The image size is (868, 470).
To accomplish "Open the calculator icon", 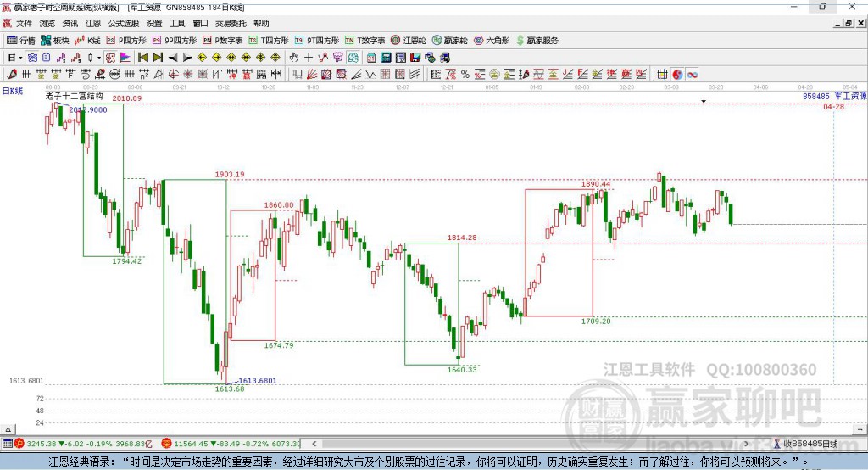I will [386, 57].
